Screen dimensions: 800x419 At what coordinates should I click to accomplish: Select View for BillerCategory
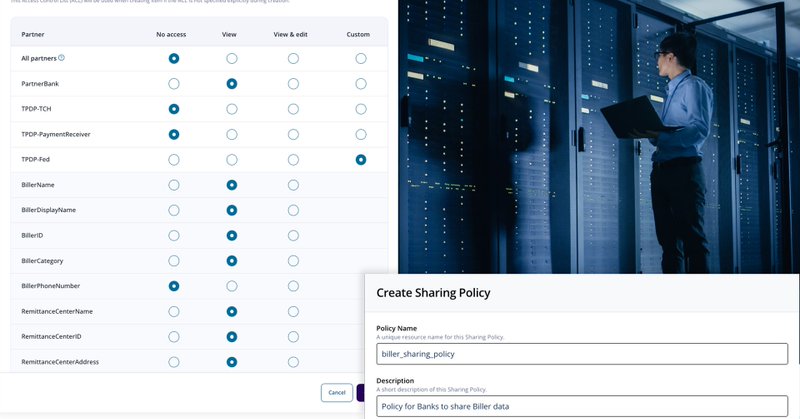tap(232, 261)
